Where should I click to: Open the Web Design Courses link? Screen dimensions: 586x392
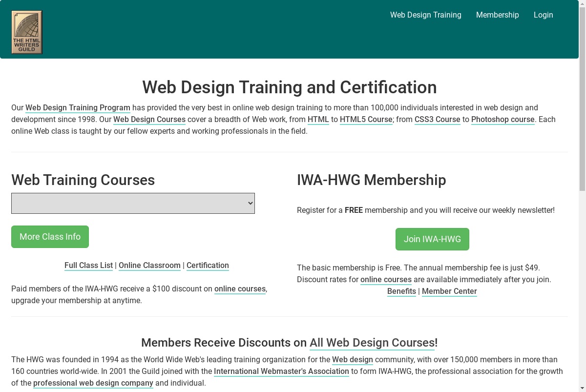tap(149, 119)
